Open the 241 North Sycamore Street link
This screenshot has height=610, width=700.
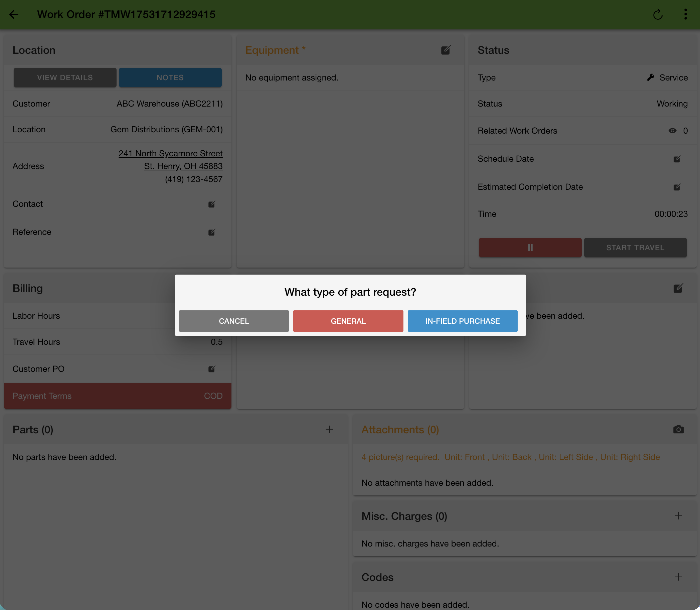[x=170, y=154]
